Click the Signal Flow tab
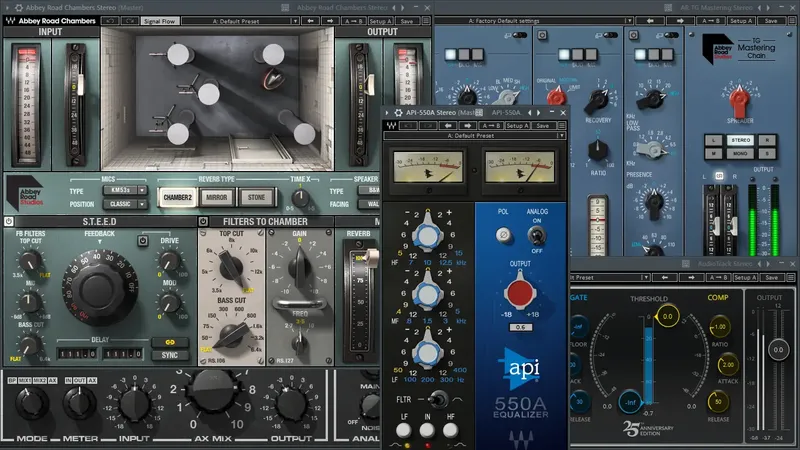This screenshot has height=450, width=800. [x=159, y=21]
